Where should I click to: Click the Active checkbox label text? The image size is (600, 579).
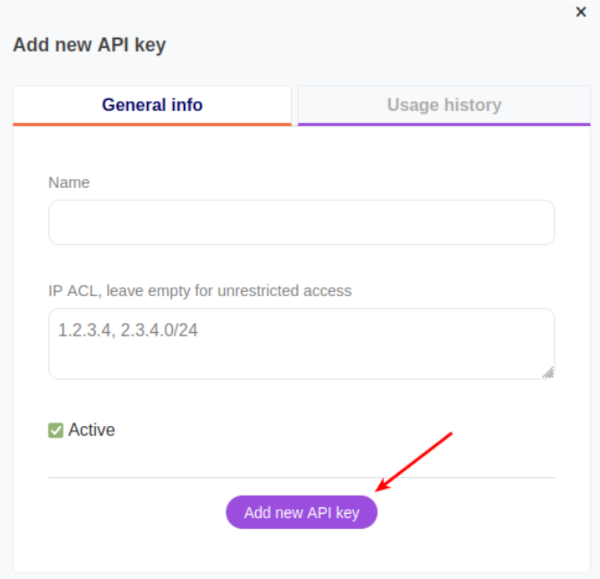tap(91, 430)
